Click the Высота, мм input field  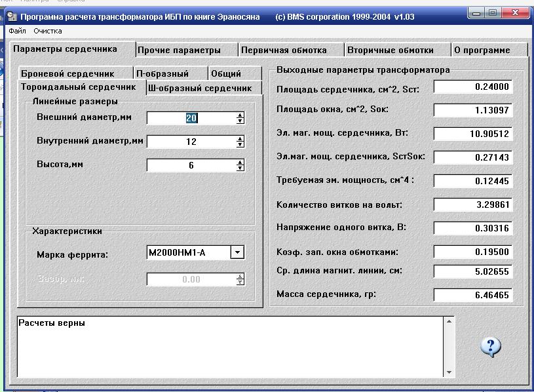tap(191, 165)
